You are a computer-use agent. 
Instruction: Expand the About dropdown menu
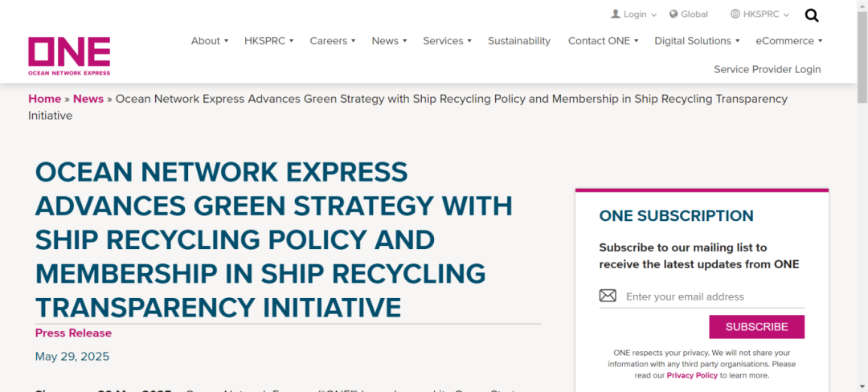click(x=209, y=41)
